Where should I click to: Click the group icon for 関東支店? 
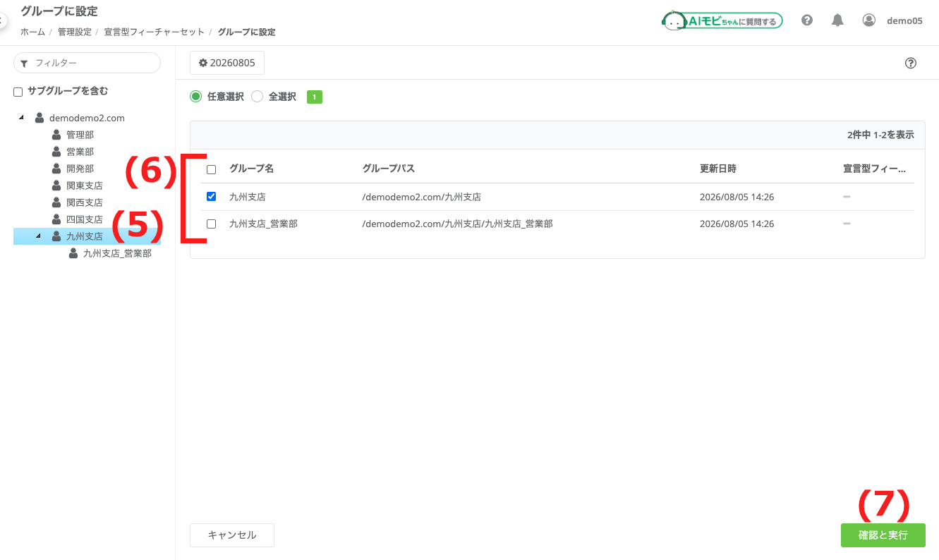click(x=57, y=185)
